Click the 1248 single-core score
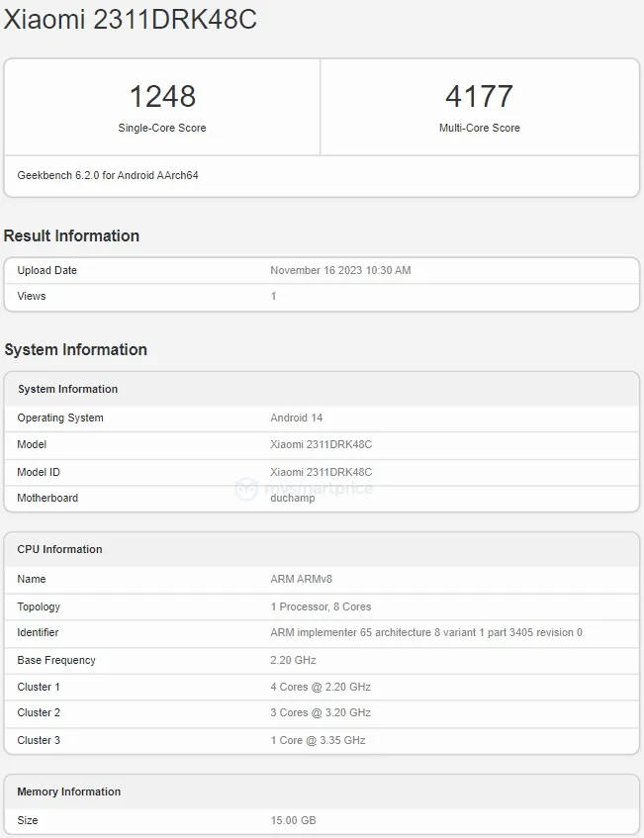 click(x=162, y=97)
